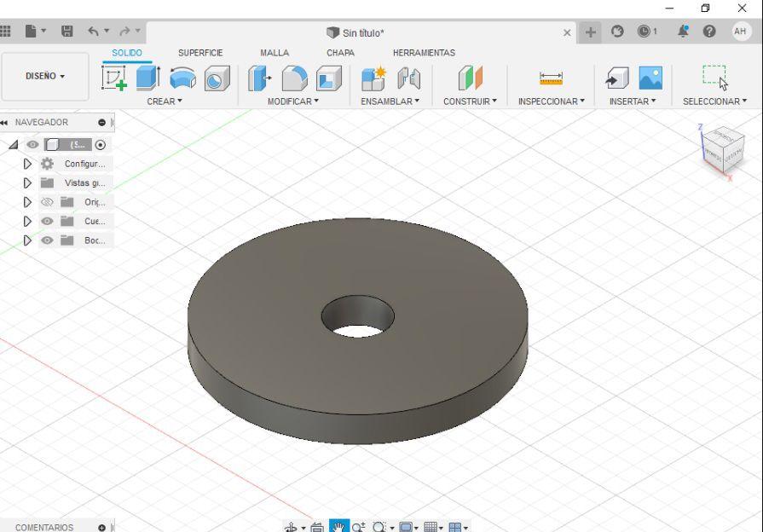Switch to the SÓLIDO tab
This screenshot has height=532, width=763.
127,53
